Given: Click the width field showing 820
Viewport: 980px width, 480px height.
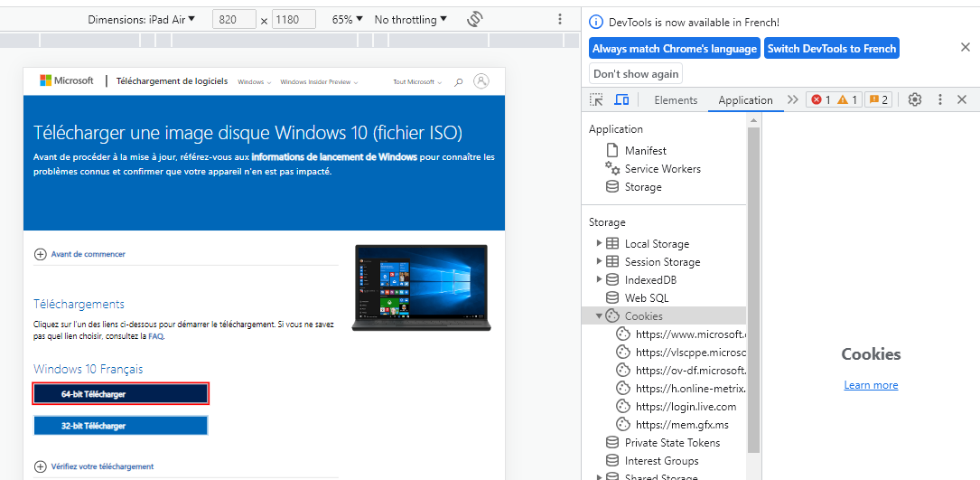Looking at the screenshot, I should [x=234, y=19].
